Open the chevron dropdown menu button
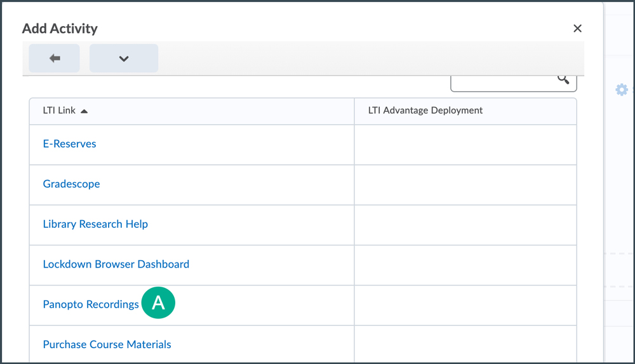The height and width of the screenshot is (364, 635). coord(124,58)
